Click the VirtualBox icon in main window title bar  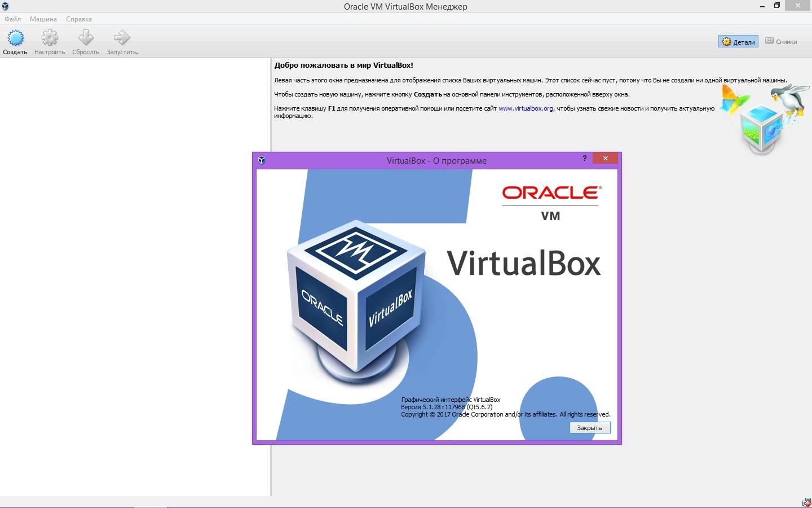[x=5, y=6]
